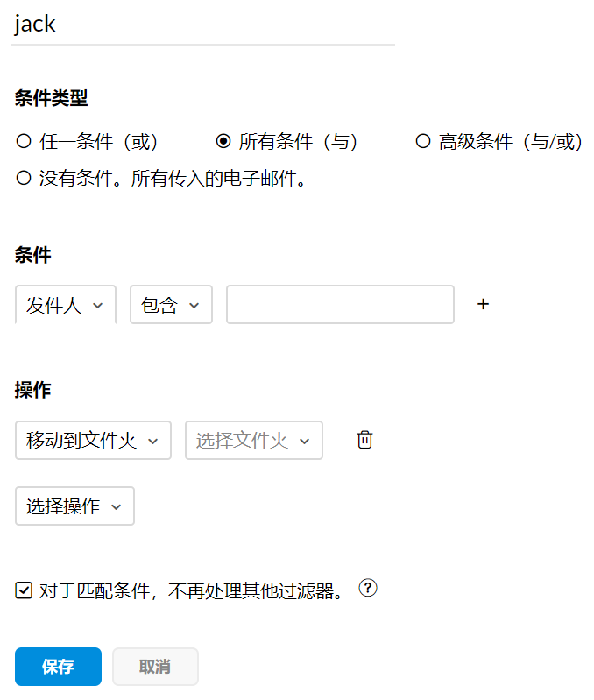Choose the 所有条件（与） radio option
Screen dimensions: 594x700
223,141
